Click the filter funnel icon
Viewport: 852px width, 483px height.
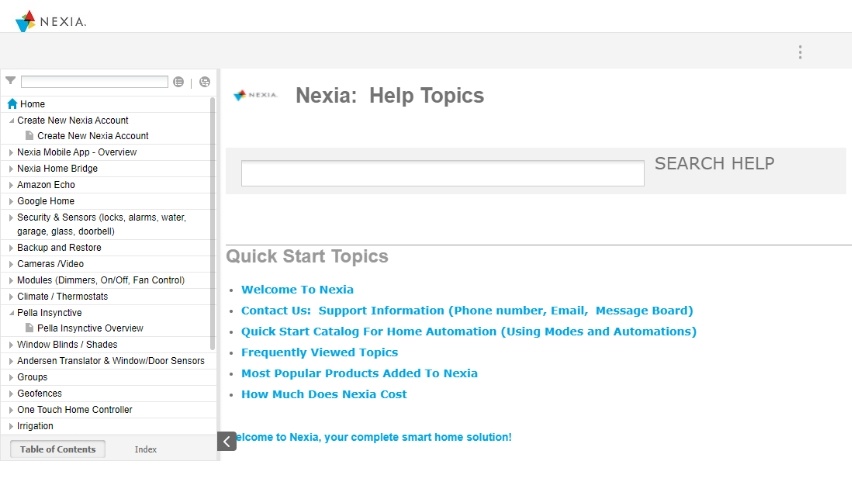[x=10, y=80]
